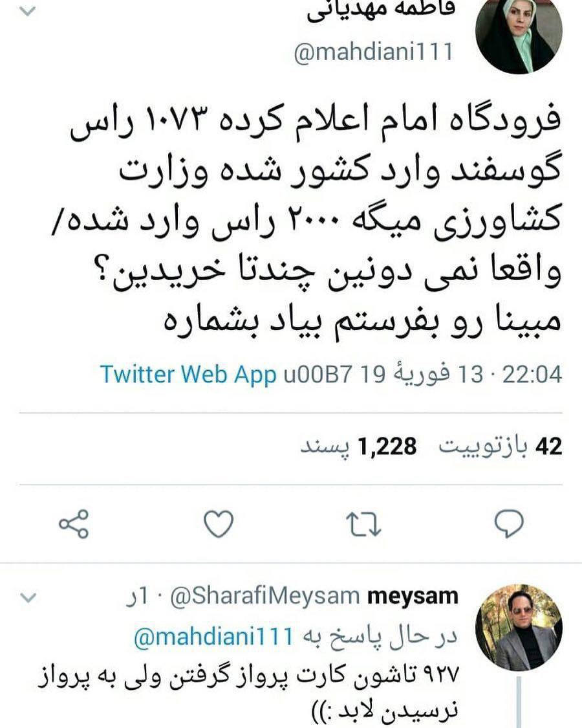The image size is (582, 728).
Task: Like the tweet with heart icon
Action: (219, 524)
